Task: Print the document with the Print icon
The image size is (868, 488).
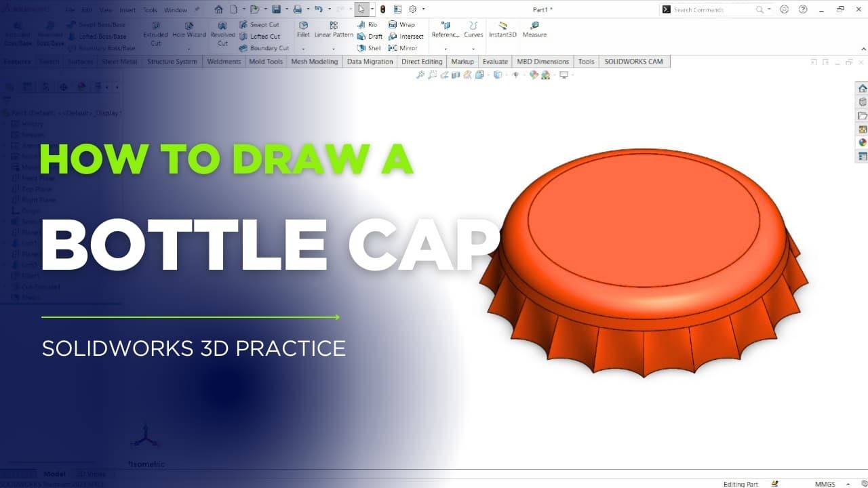Action: coord(297,9)
